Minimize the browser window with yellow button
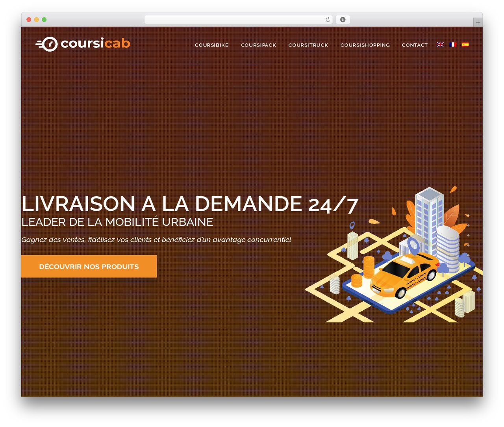 pyautogui.click(x=36, y=20)
